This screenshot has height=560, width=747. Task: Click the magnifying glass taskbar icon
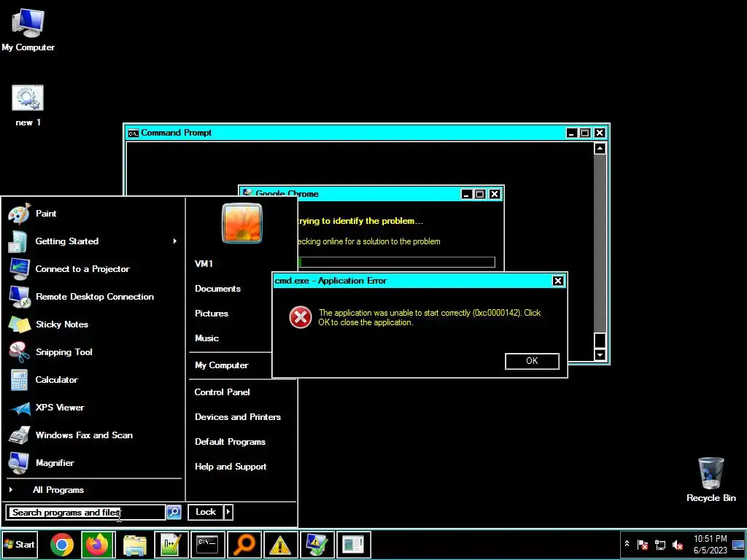pyautogui.click(x=244, y=544)
